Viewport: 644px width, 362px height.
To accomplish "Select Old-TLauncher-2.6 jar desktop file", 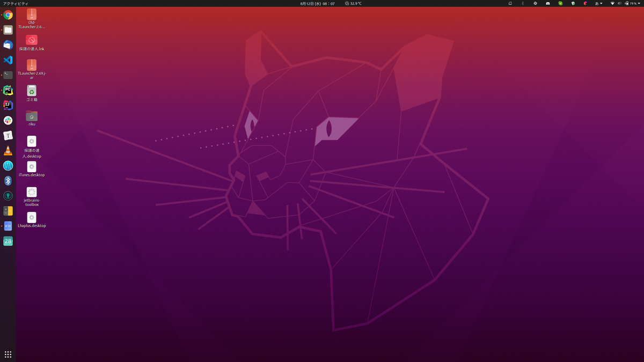I will point(32,18).
